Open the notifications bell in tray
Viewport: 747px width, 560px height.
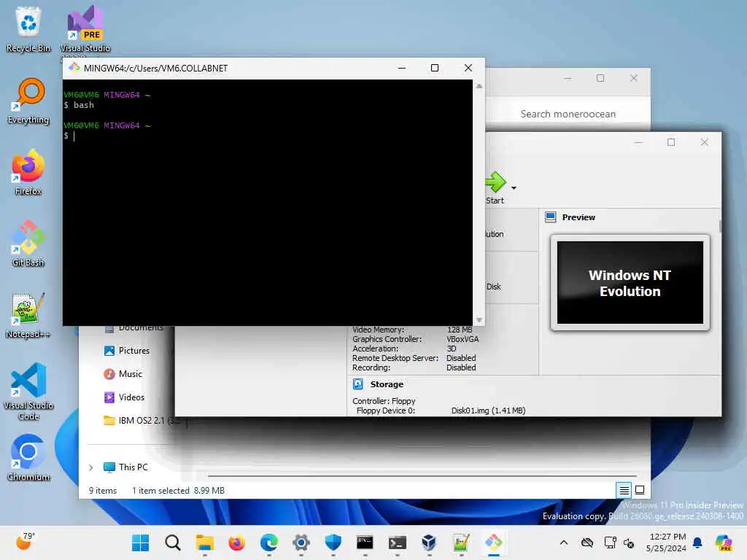(697, 542)
